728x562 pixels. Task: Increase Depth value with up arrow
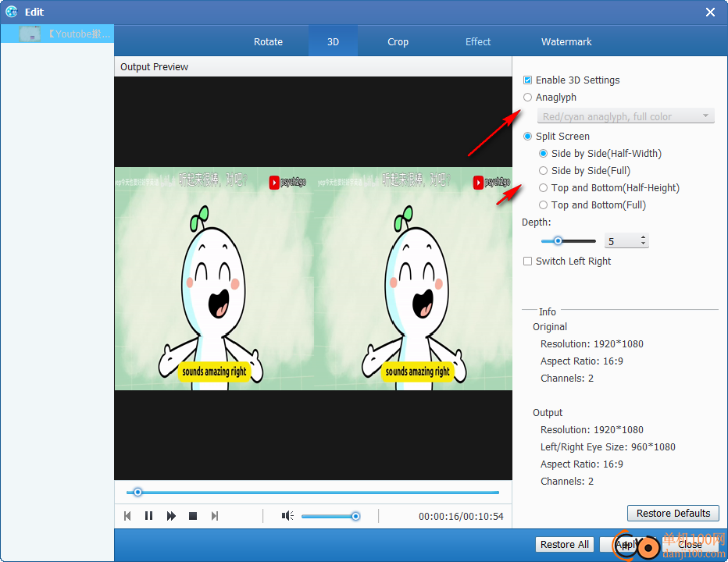(643, 237)
